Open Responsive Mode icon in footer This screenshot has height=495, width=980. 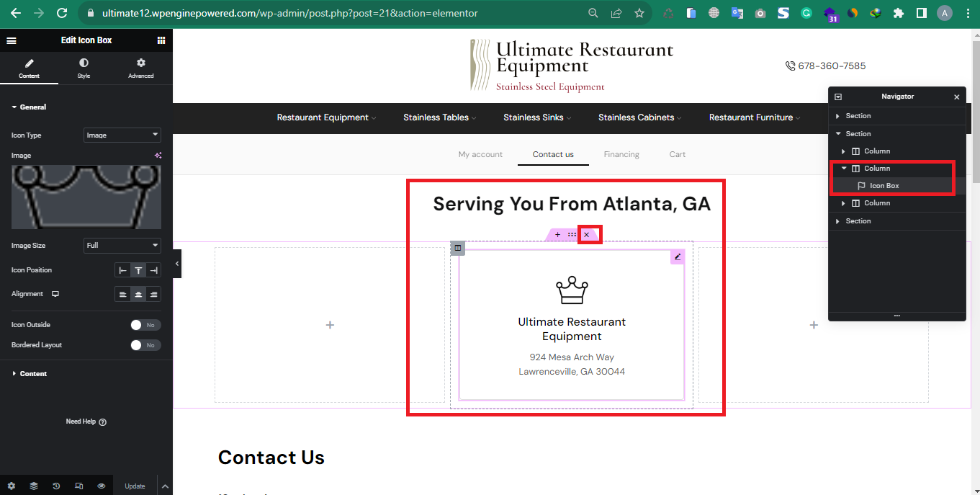78,486
